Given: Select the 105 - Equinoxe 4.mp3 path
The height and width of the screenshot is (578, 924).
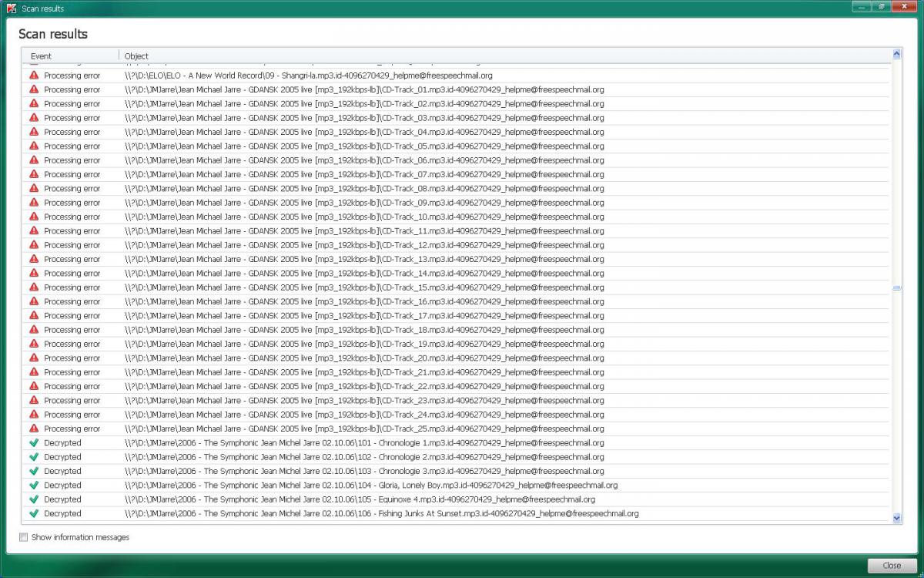Looking at the screenshot, I should (x=360, y=499).
